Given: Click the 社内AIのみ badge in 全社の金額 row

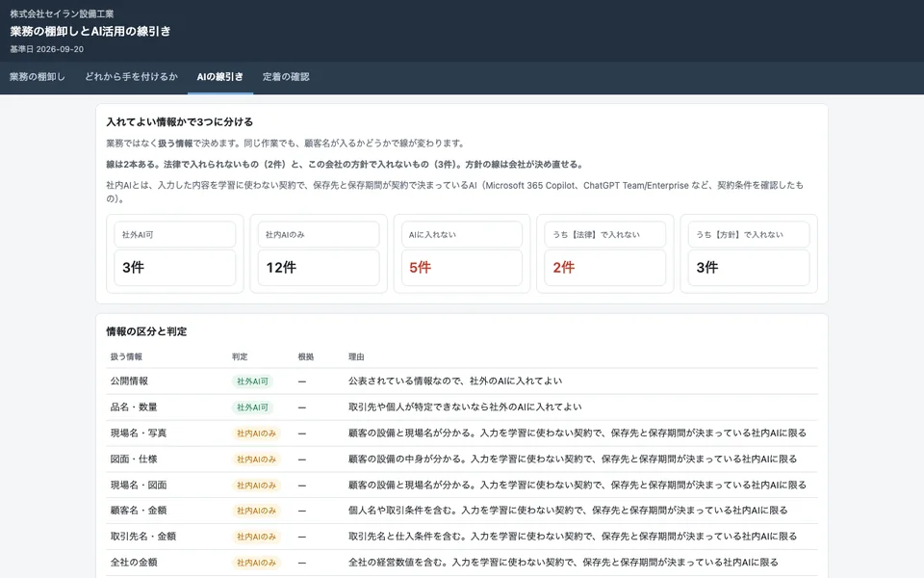Looking at the screenshot, I should pos(256,563).
